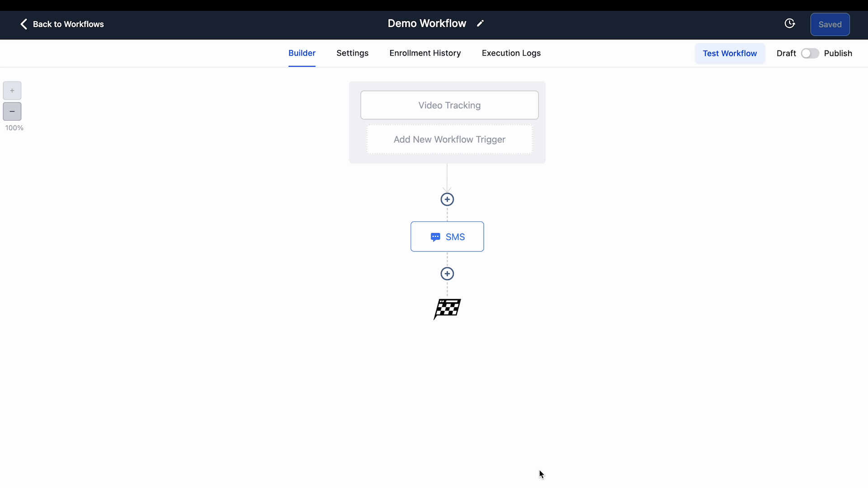868x488 pixels.
Task: Click Add New Workflow Trigger box
Action: [x=449, y=140]
